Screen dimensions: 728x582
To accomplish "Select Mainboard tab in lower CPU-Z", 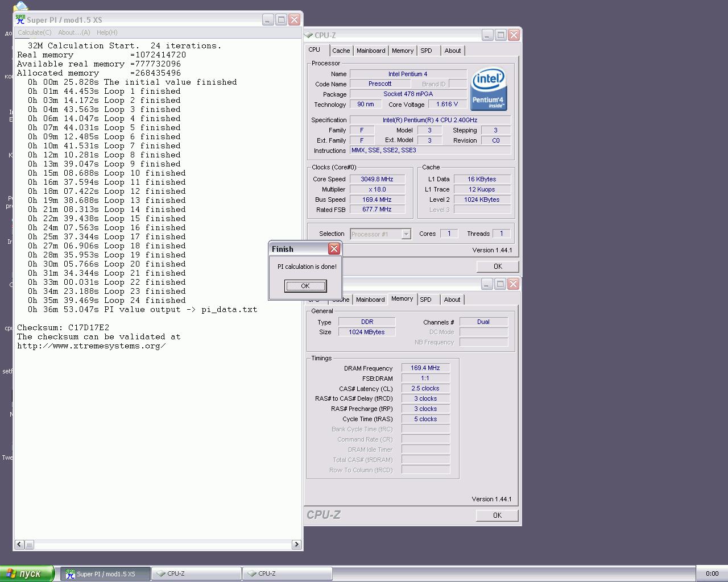I will pos(370,300).
